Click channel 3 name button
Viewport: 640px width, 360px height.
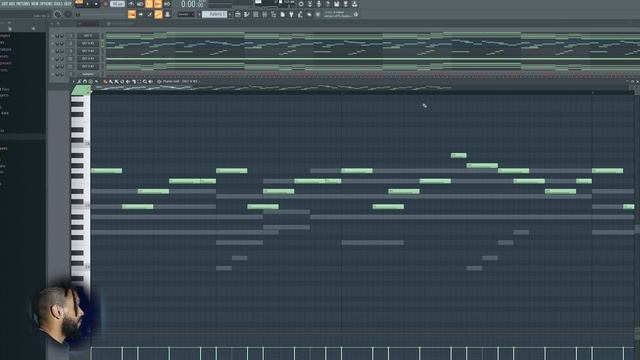point(88,51)
